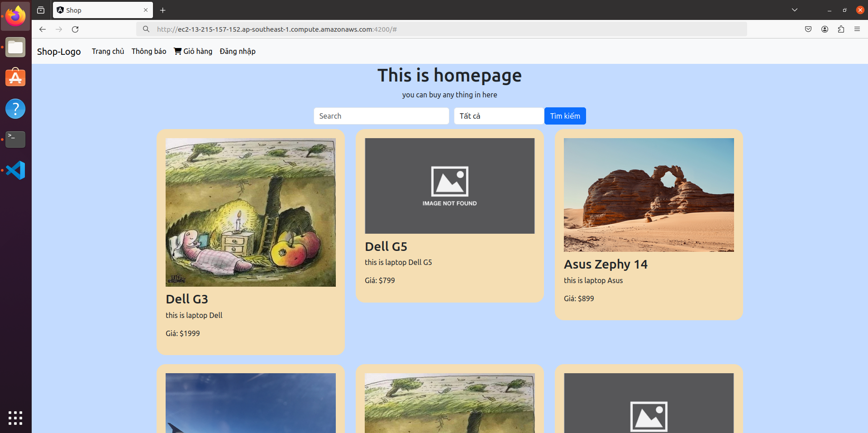Click 'This is homepage' heading
Screen dimensions: 868x433
coord(450,75)
